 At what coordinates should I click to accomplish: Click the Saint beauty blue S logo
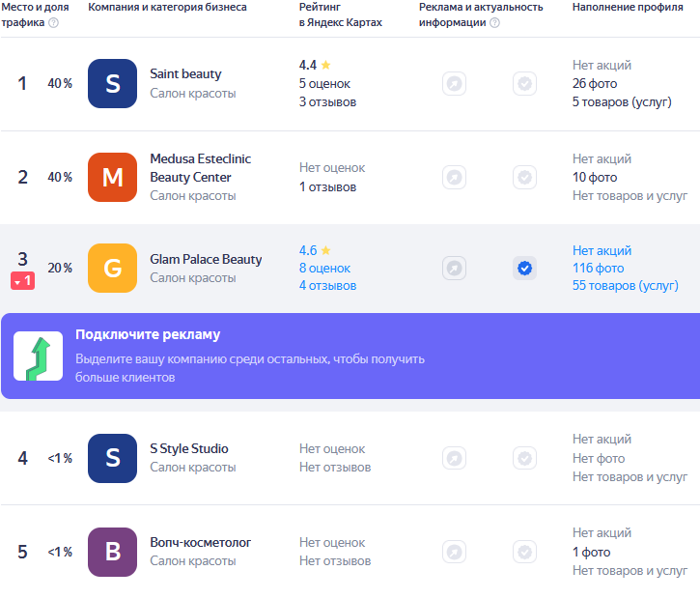[x=112, y=84]
